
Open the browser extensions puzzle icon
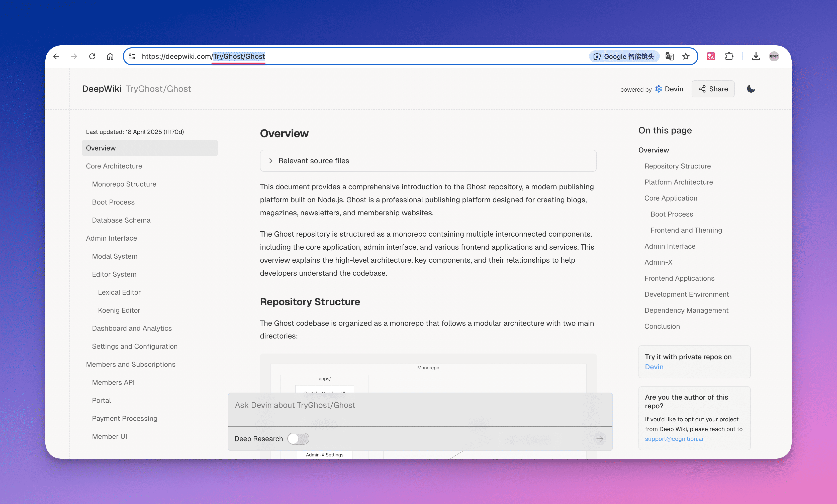coord(729,56)
